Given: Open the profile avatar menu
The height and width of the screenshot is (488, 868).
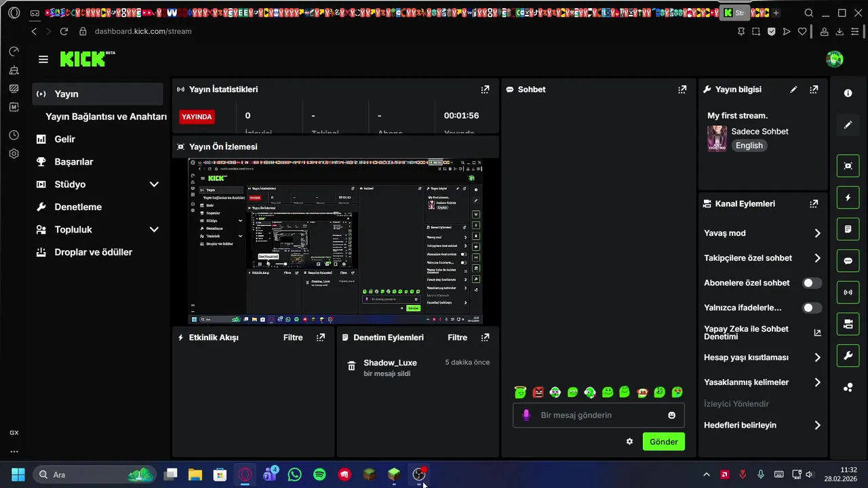Looking at the screenshot, I should point(834,59).
